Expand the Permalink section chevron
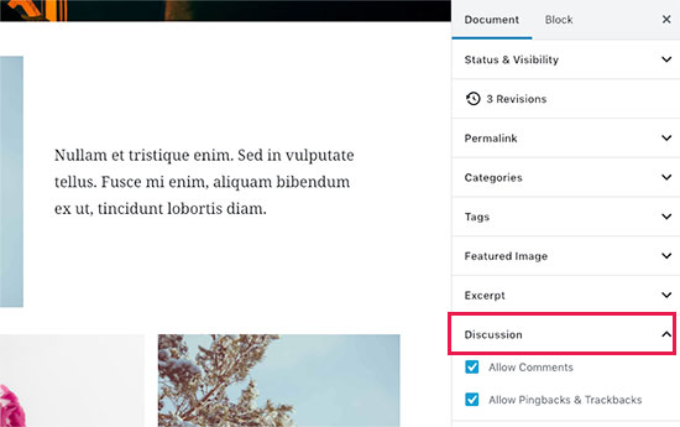The width and height of the screenshot is (680, 427). coord(666,138)
